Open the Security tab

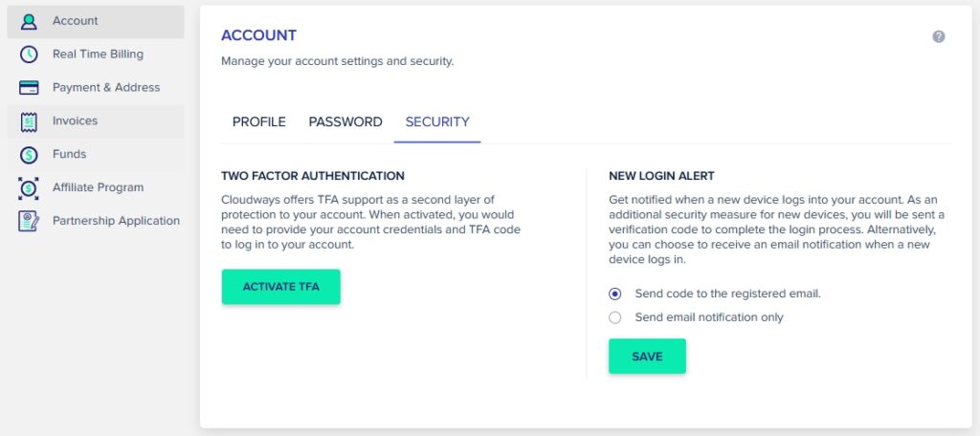[437, 122]
